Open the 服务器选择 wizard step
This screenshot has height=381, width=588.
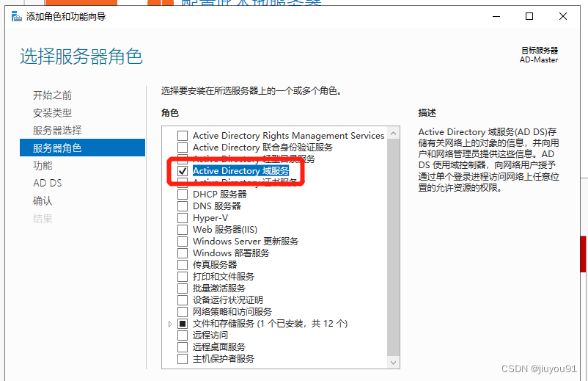pos(57,131)
